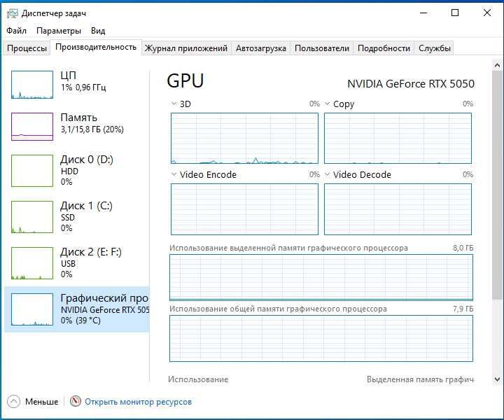Viewport: 504px width, 420px height.
Task: Open the 3D graph dropdown
Action: (174, 104)
